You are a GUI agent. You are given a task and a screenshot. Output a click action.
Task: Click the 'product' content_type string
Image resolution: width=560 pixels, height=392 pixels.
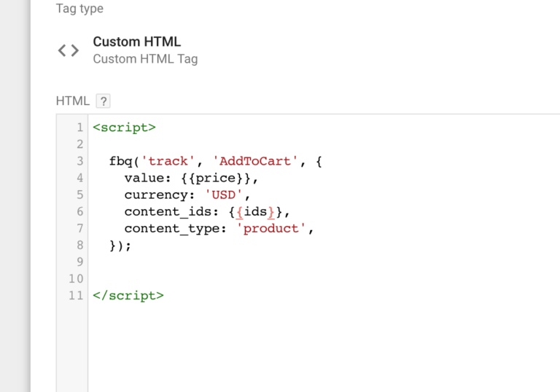(x=271, y=229)
